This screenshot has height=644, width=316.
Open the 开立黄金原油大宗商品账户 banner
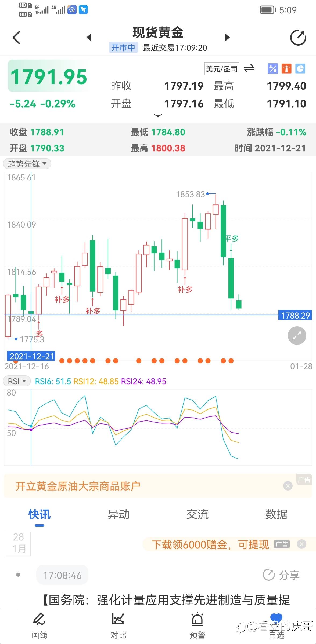78,486
